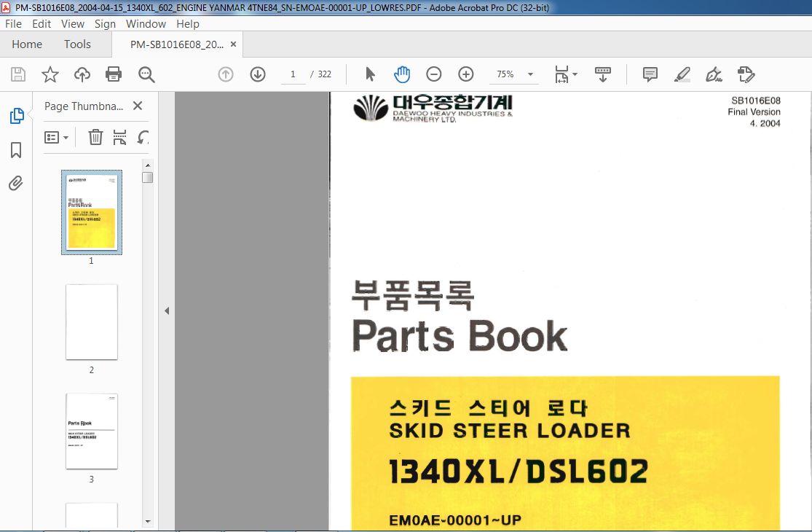Switch to the Tools tab
Viewport: 812px width, 532px height.
click(78, 44)
